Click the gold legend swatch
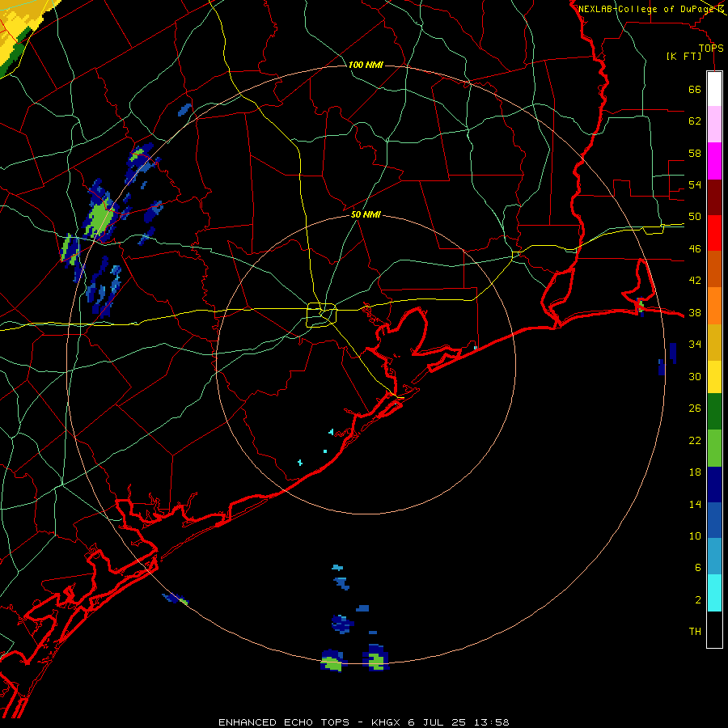728x728 pixels. click(714, 341)
